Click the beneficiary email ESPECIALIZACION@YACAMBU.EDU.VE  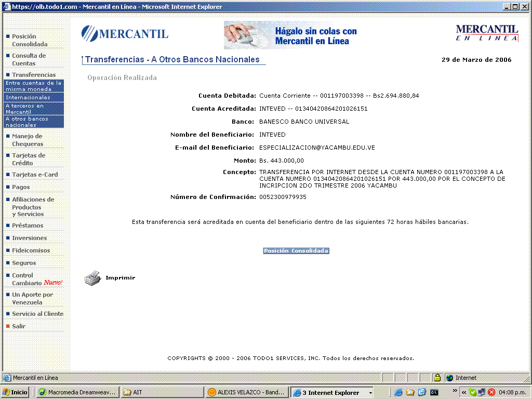[317, 148]
